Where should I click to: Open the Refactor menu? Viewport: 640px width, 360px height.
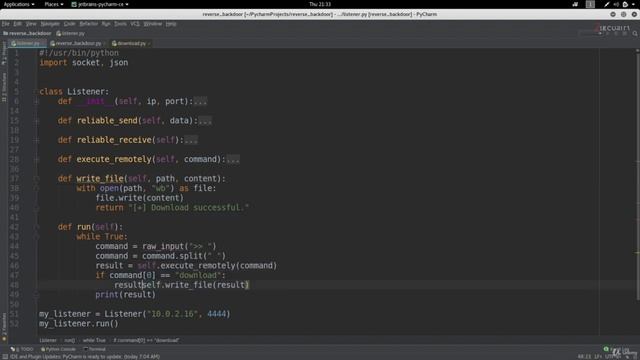click(89, 24)
